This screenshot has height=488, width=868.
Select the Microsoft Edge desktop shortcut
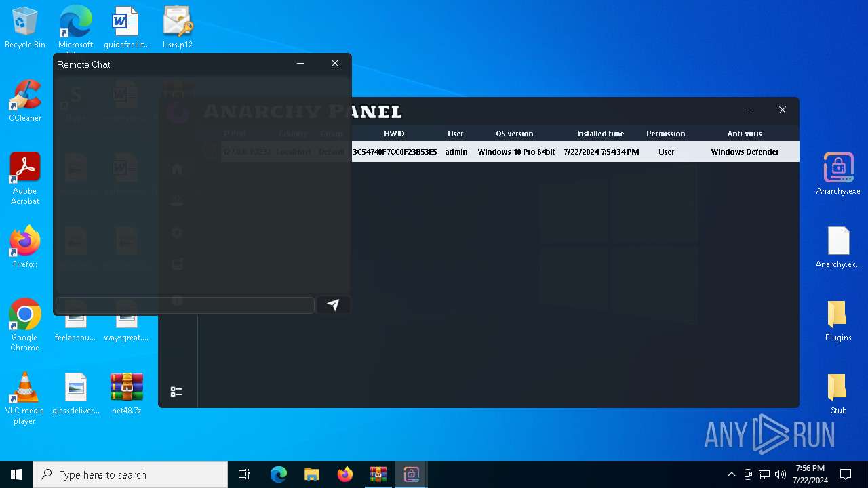(x=75, y=28)
